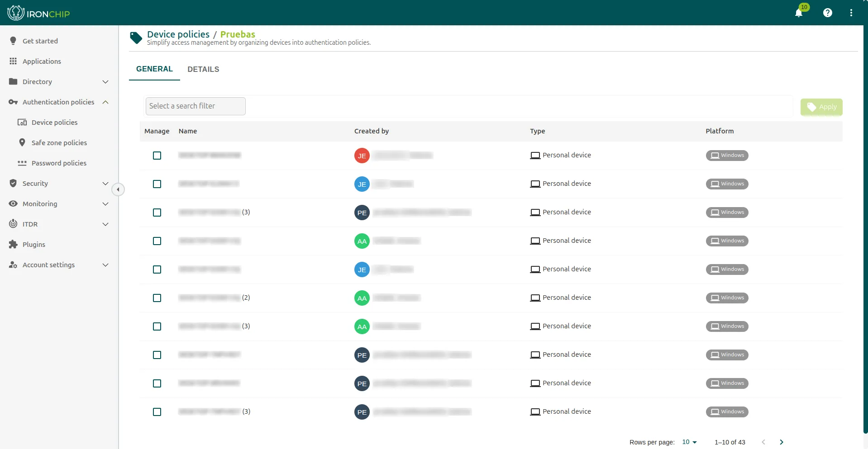Switch to the DETAILS tab
Screen dimensions: 868x449
tap(203, 69)
